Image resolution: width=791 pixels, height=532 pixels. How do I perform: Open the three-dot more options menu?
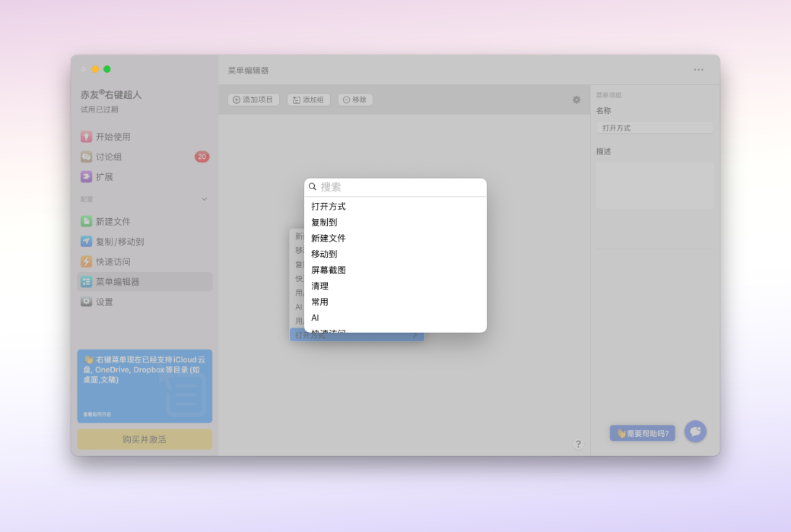tap(698, 70)
